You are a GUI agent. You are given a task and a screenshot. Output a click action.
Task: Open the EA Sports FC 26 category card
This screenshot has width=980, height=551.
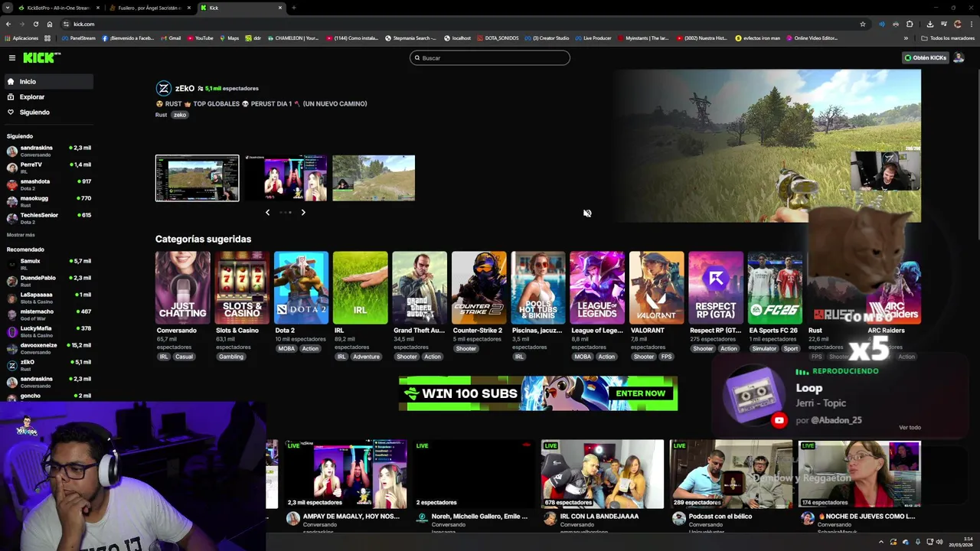point(775,288)
